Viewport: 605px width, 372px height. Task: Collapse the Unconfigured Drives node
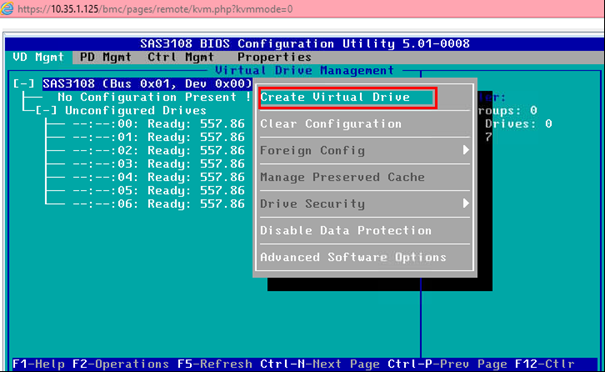(x=46, y=110)
